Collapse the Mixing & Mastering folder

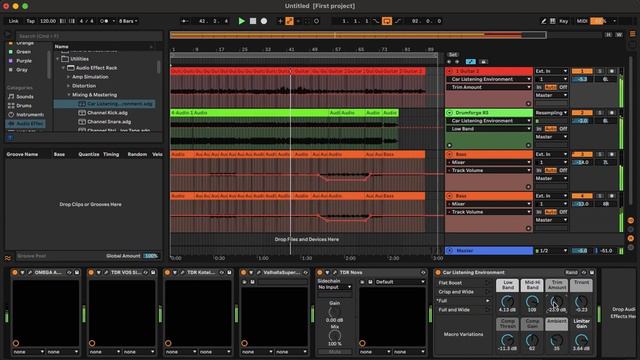point(68,95)
